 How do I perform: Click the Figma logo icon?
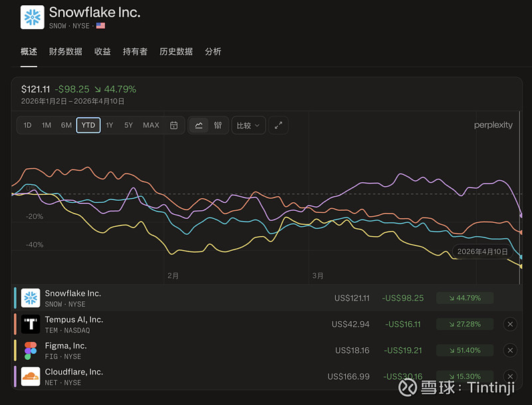click(x=31, y=350)
